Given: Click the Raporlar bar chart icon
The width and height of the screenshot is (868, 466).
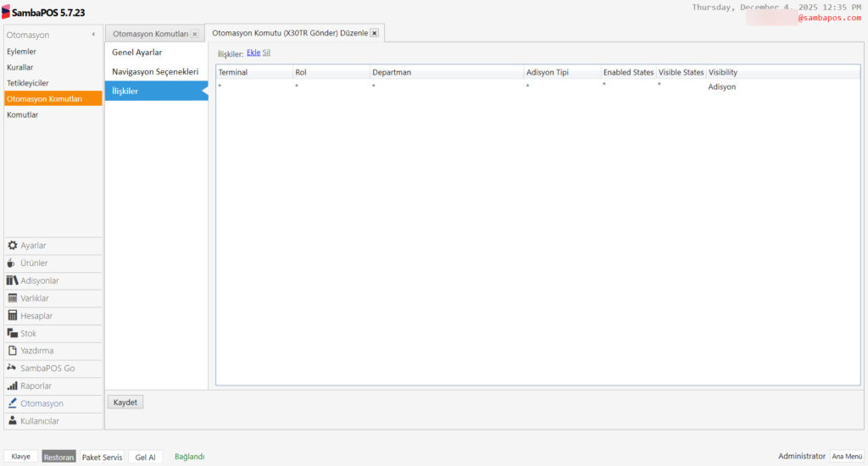Looking at the screenshot, I should click(13, 386).
